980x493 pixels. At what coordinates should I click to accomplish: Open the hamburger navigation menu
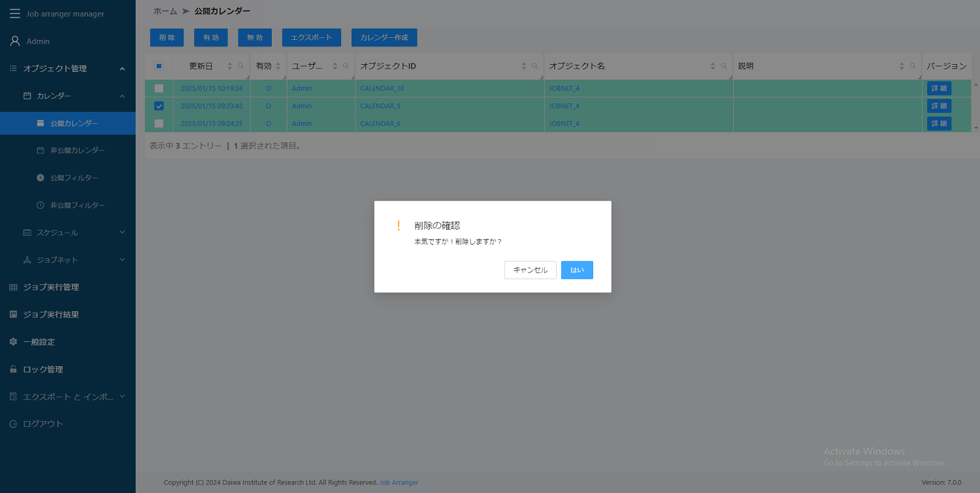14,13
